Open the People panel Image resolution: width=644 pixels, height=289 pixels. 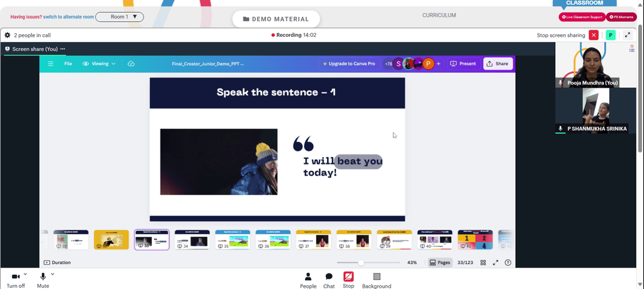[x=308, y=281]
